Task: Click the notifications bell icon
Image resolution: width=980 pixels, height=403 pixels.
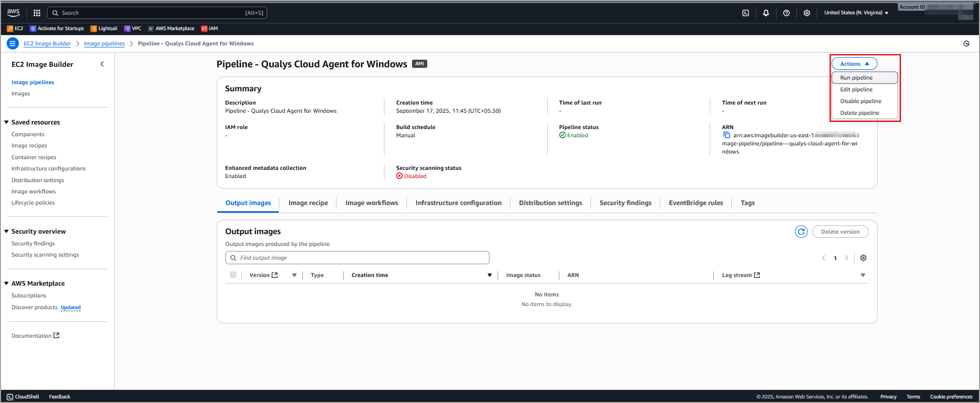Action: [x=766, y=13]
